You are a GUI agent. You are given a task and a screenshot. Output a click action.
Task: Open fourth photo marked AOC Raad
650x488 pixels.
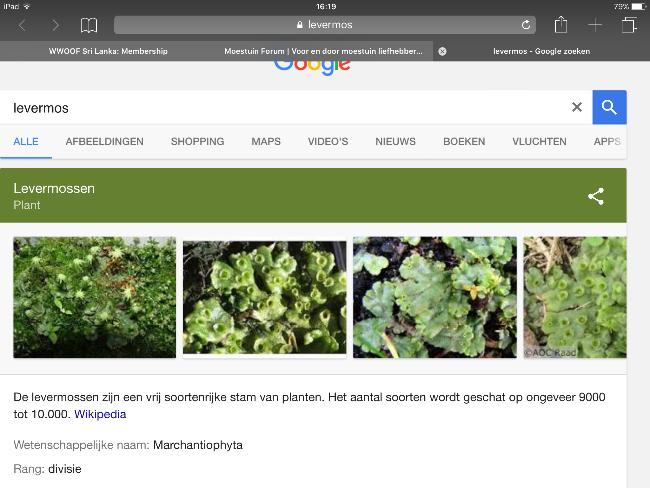[575, 297]
